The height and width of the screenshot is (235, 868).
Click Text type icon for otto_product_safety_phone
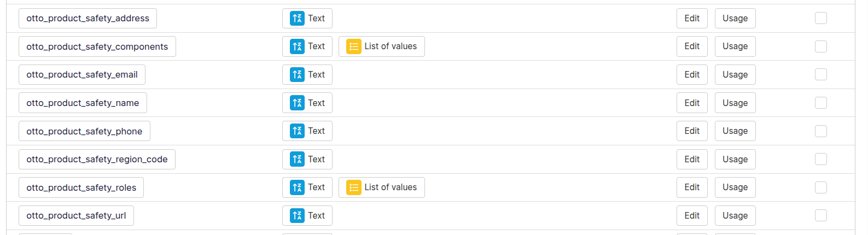pyautogui.click(x=297, y=131)
